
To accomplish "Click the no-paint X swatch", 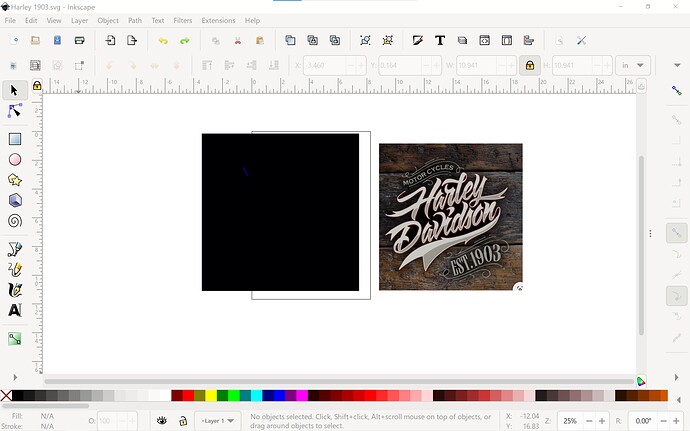I will 6,395.
